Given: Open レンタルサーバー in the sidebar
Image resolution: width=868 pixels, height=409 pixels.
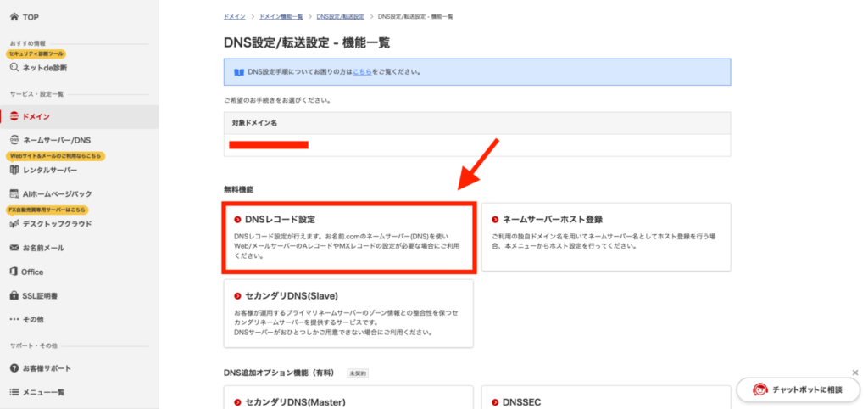Looking at the screenshot, I should (x=14, y=170).
